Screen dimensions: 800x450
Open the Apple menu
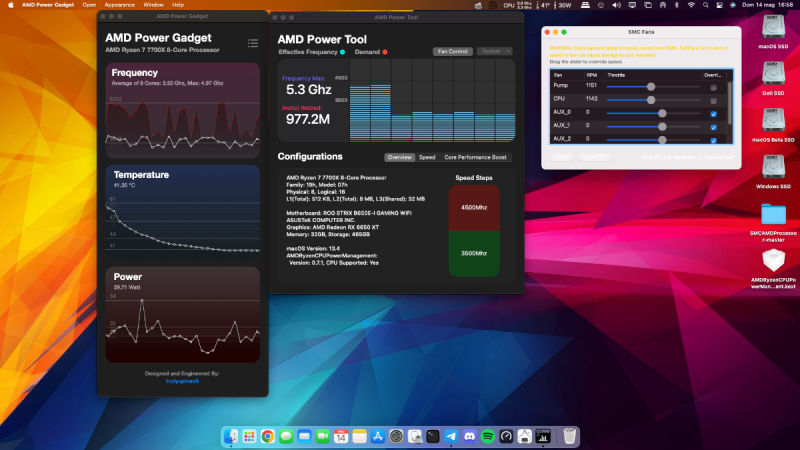11,5
